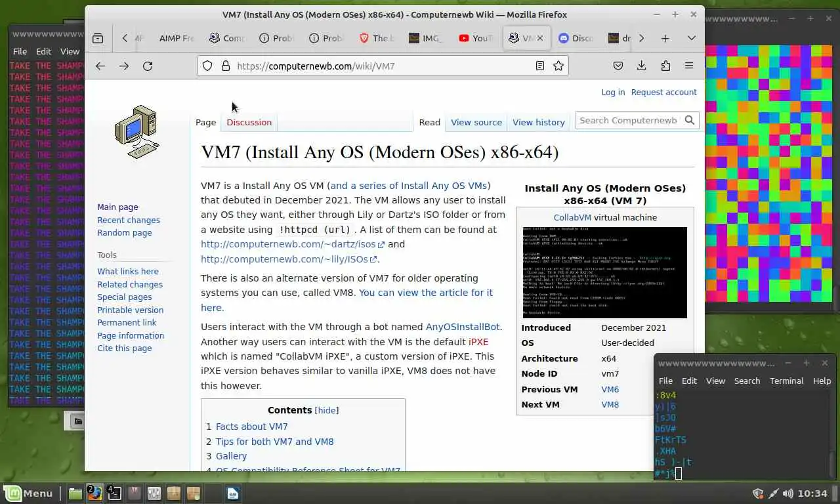Open Random page in the sidebar
This screenshot has width=840, height=504.
click(124, 232)
